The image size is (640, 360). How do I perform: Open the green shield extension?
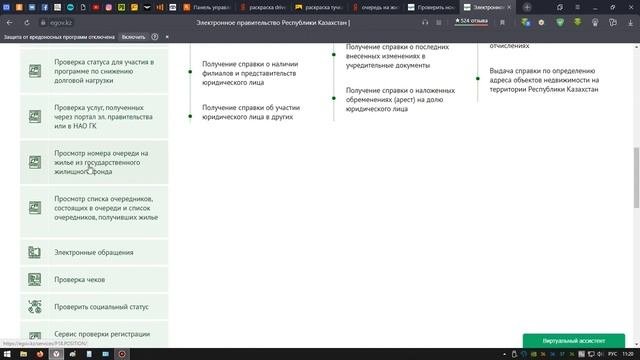tap(560, 22)
